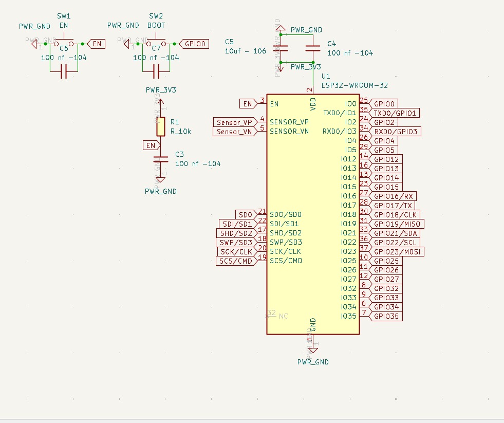
Task: Select the GPIO0 label on pin 25
Action: [383, 104]
